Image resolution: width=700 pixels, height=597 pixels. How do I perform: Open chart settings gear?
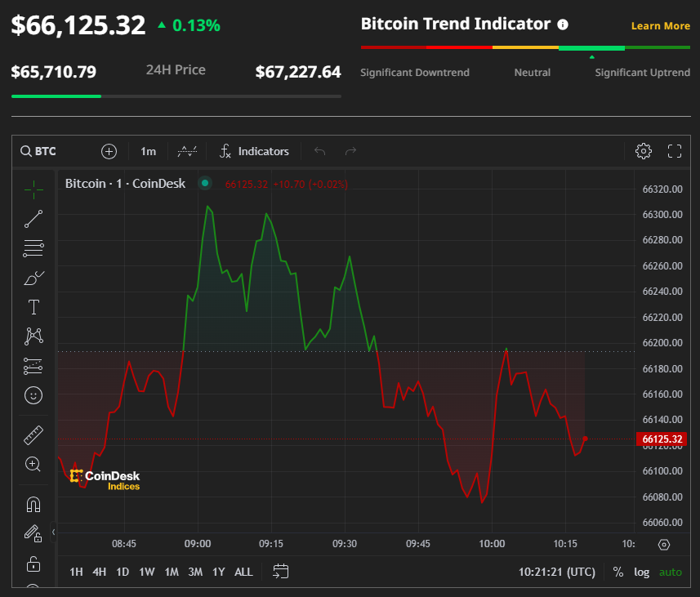[644, 151]
